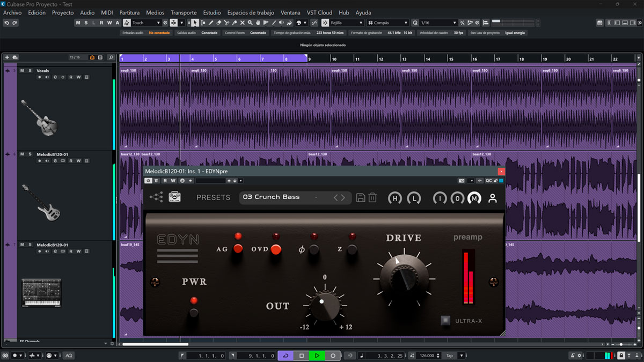Toggle the PWR power switch
644x362 pixels.
194,312
